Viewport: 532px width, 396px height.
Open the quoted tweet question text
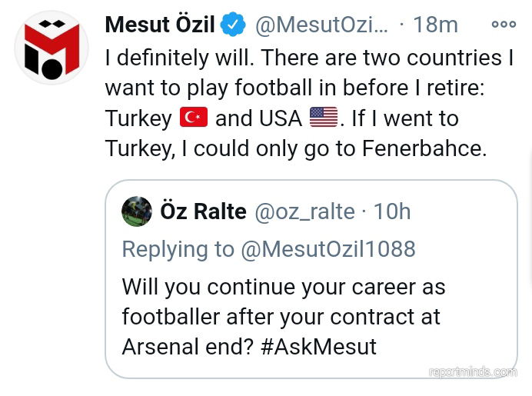point(283,316)
